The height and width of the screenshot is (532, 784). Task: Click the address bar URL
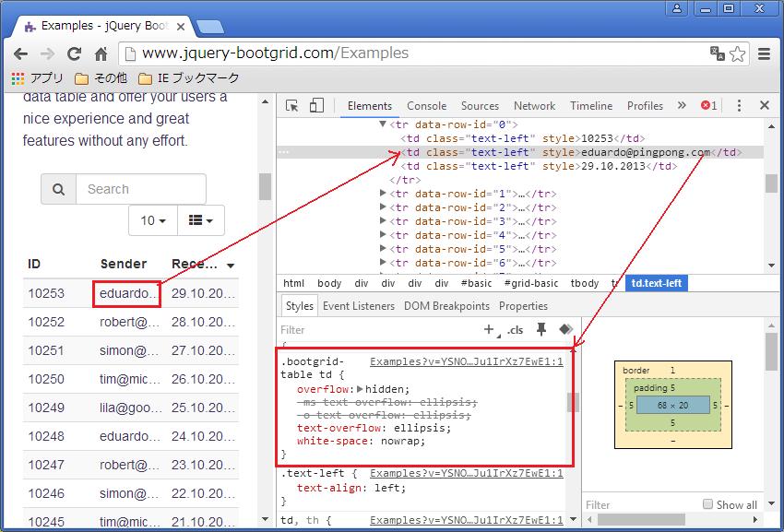(276, 53)
